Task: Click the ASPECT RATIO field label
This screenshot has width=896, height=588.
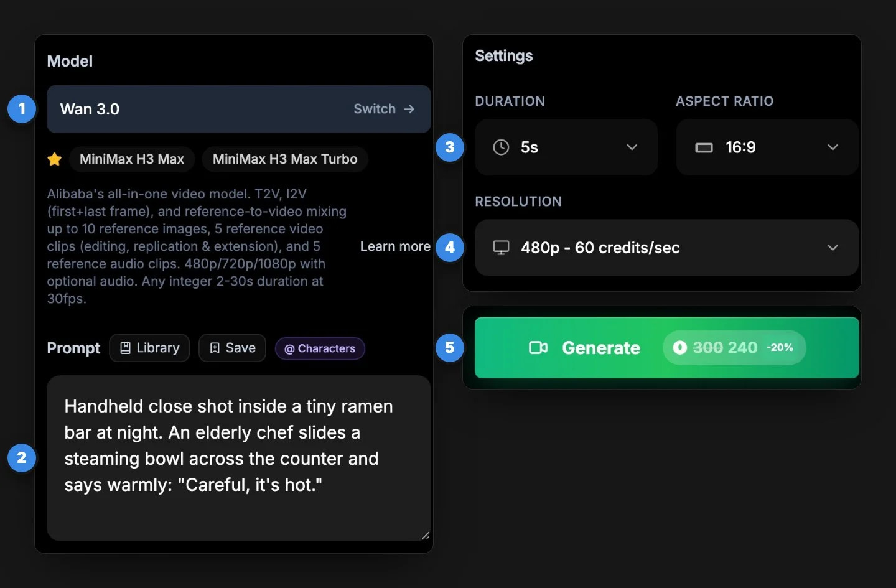Action: 725,101
